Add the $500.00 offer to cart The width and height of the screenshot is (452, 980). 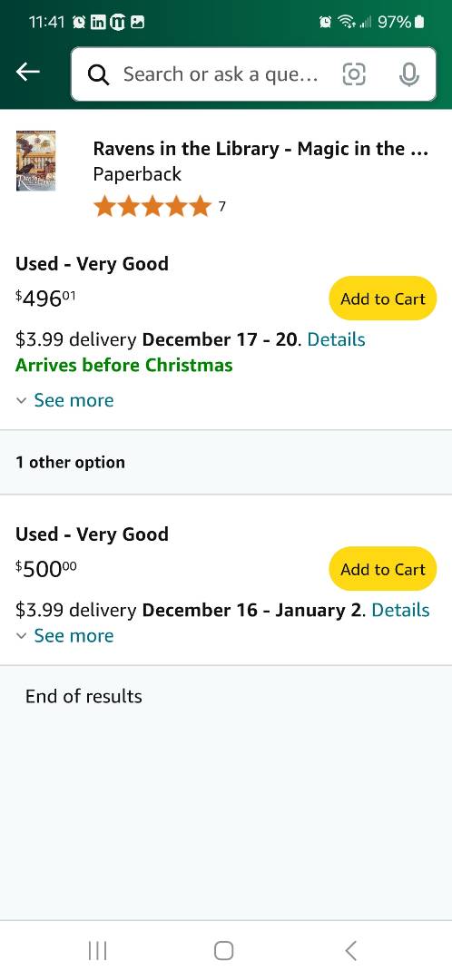[383, 569]
